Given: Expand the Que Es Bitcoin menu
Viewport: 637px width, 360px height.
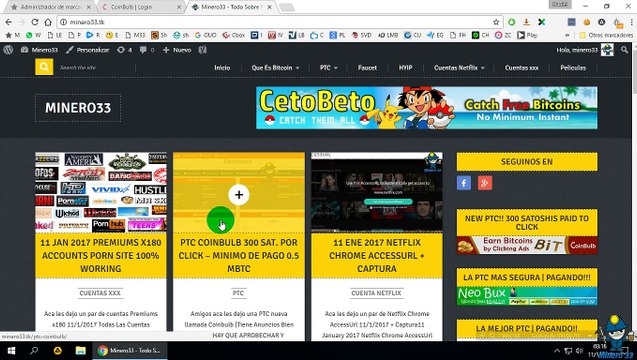Looking at the screenshot, I should click(x=275, y=68).
